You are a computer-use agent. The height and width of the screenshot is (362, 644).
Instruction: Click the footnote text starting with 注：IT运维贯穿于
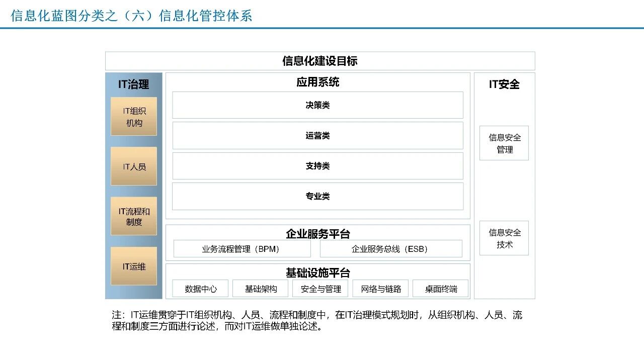pos(317,321)
